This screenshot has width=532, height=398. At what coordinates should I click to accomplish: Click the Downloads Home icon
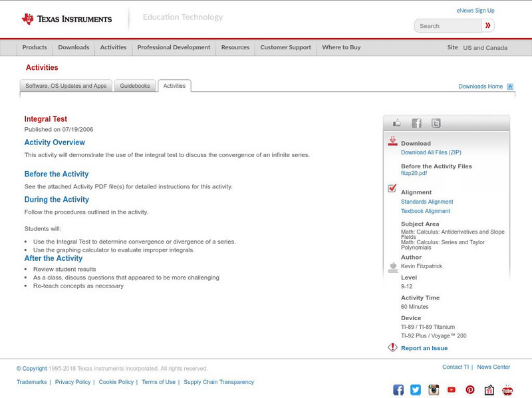tap(510, 87)
